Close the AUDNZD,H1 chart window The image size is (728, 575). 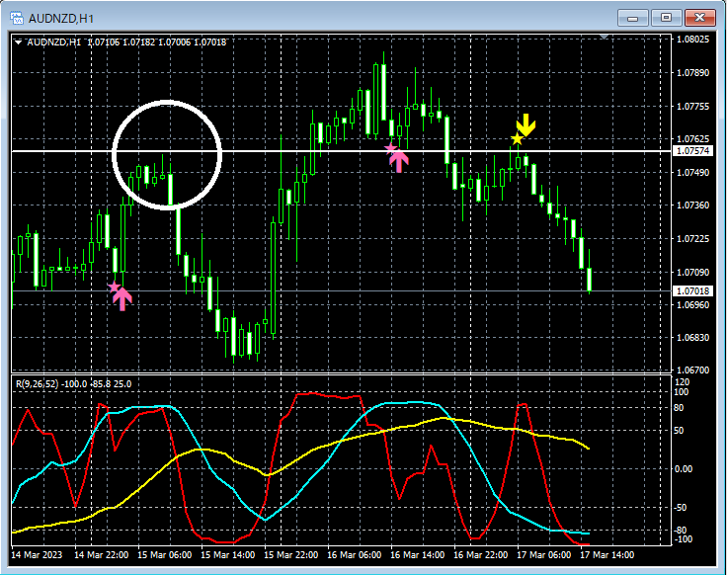700,18
